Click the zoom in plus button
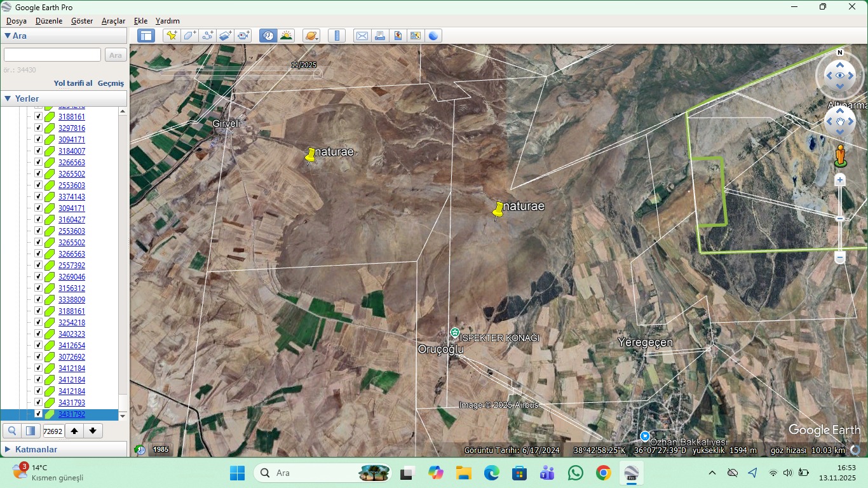 [840, 180]
